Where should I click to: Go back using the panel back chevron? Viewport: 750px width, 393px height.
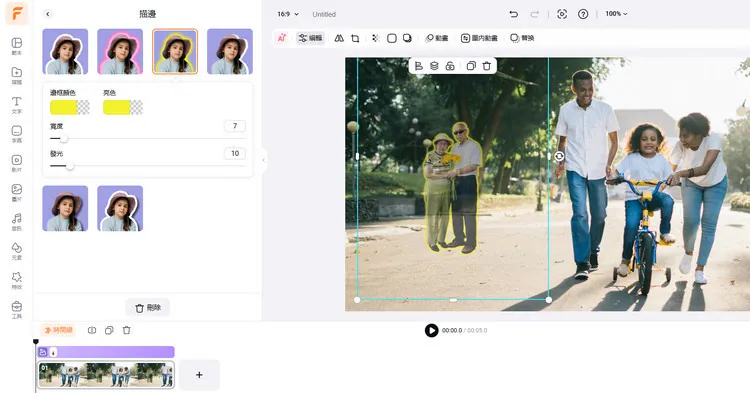[47, 14]
